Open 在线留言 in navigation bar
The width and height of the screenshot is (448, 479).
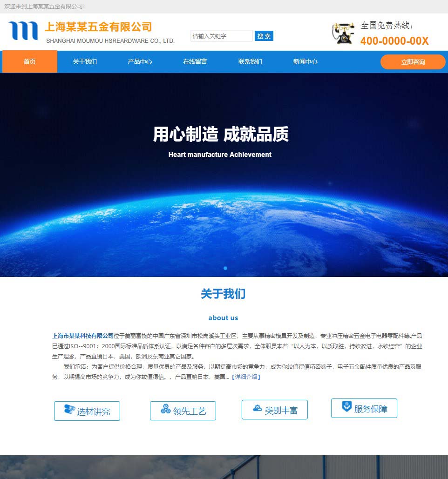(x=195, y=62)
